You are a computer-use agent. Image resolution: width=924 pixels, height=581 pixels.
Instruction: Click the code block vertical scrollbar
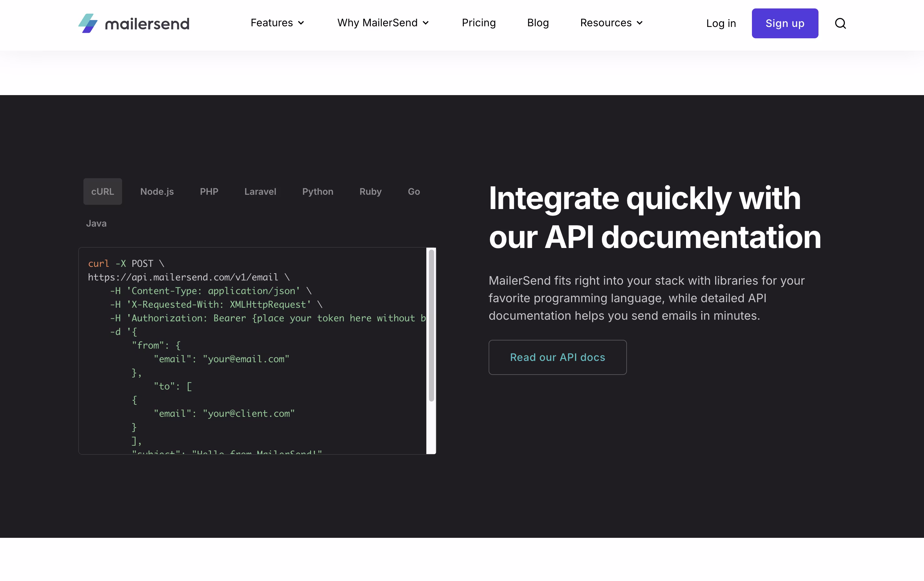click(x=431, y=326)
